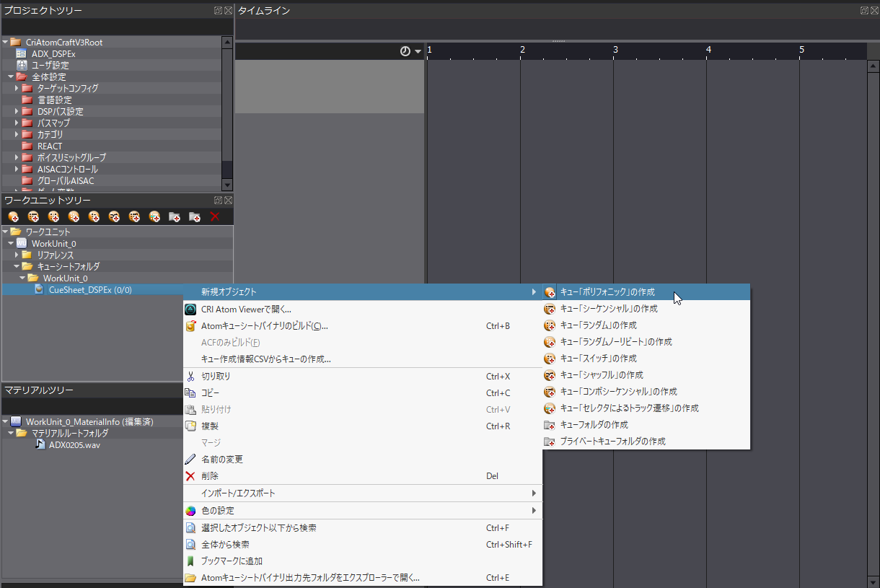880x588 pixels.
Task: Click the red X delete toolbar icon
Action: click(214, 216)
